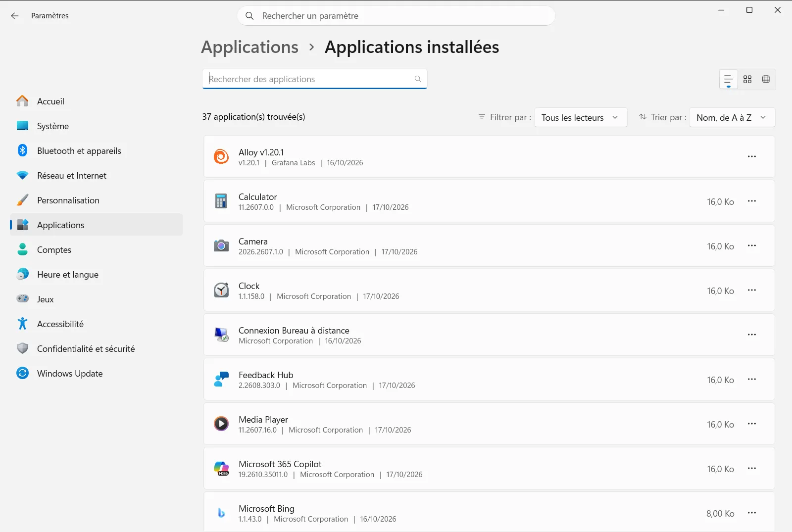This screenshot has width=792, height=532.
Task: Click search magnifier in applications search box
Action: point(418,79)
